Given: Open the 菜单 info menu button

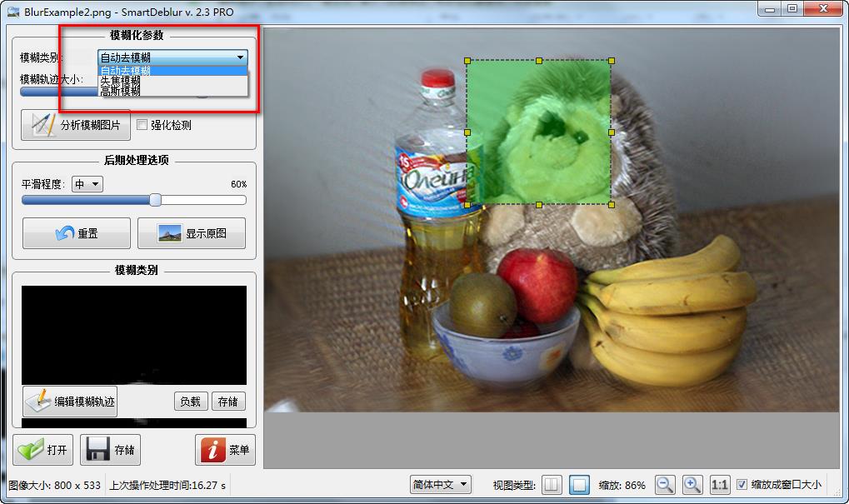Looking at the screenshot, I should tap(225, 449).
